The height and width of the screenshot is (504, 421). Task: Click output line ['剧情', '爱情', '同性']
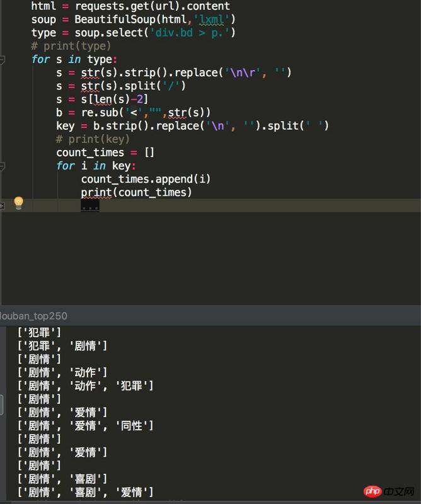pyautogui.click(x=86, y=426)
